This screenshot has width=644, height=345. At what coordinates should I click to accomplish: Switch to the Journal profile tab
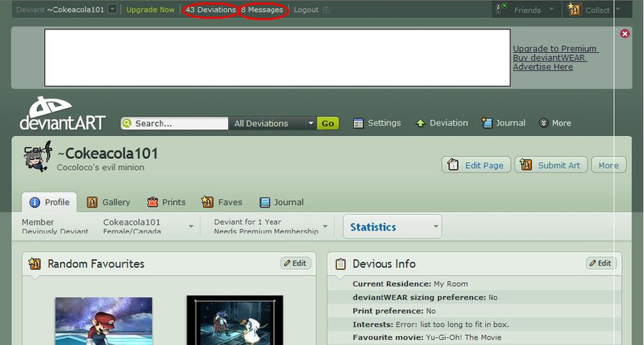click(282, 202)
